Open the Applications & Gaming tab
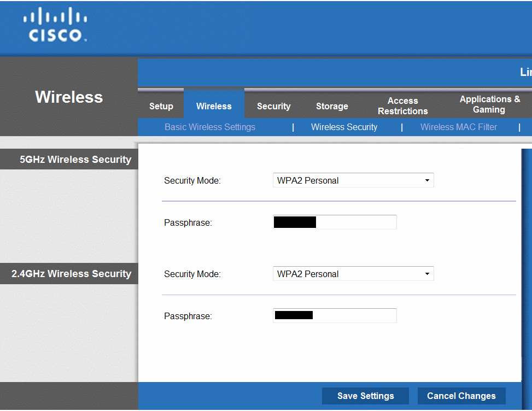This screenshot has height=411, width=532. coord(488,104)
